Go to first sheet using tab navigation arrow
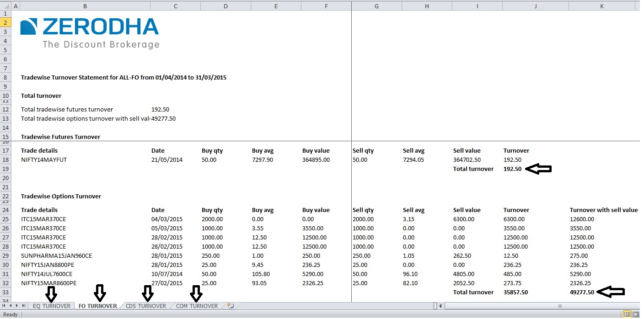644x319 pixels. 4,306
